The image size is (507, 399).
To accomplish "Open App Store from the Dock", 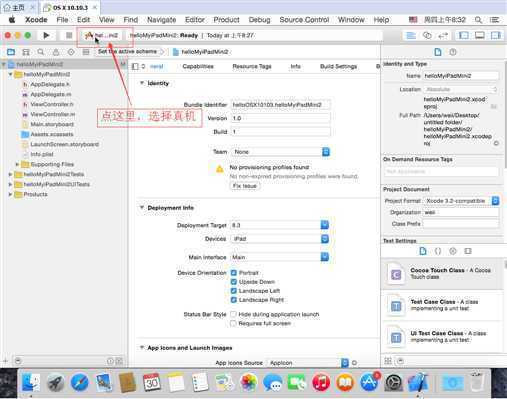I will pyautogui.click(x=369, y=382).
